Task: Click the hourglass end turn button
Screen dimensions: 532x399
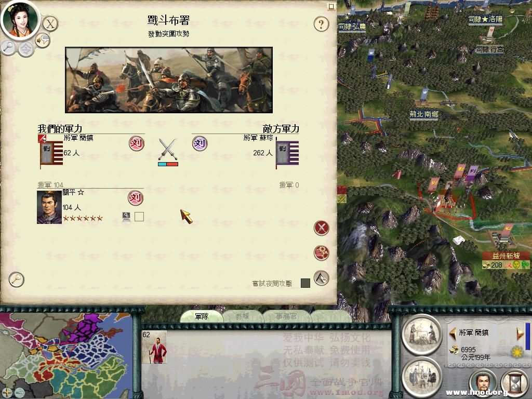Action: [515, 383]
